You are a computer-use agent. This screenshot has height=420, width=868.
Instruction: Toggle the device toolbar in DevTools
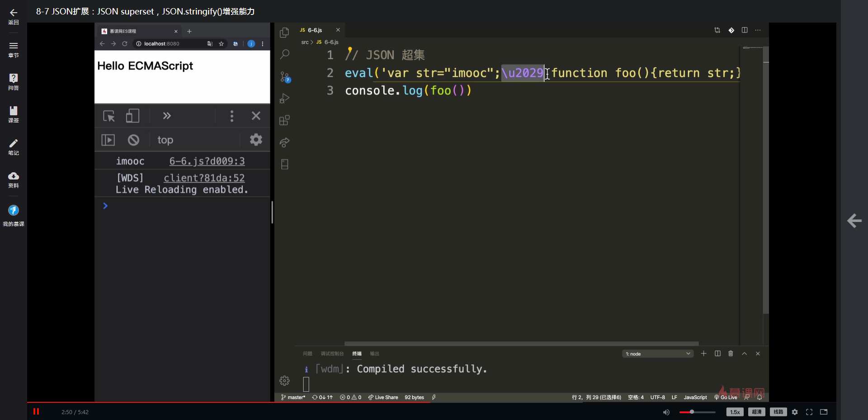coord(132,116)
